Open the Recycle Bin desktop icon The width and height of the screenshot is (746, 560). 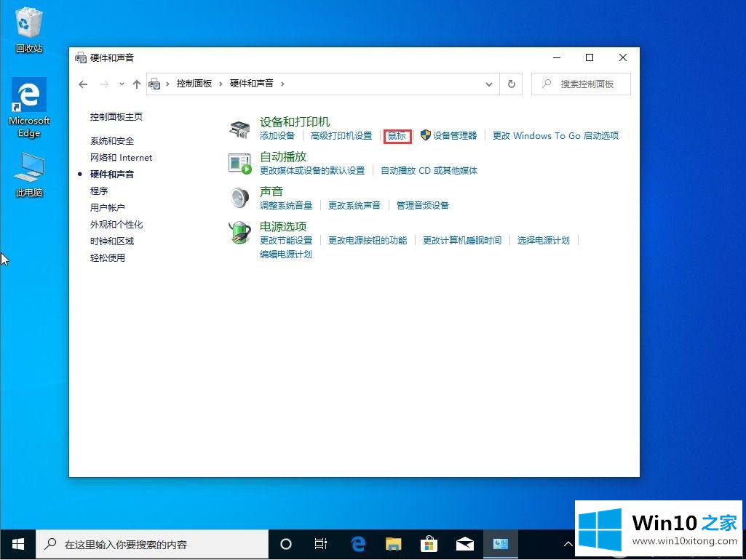click(x=29, y=30)
